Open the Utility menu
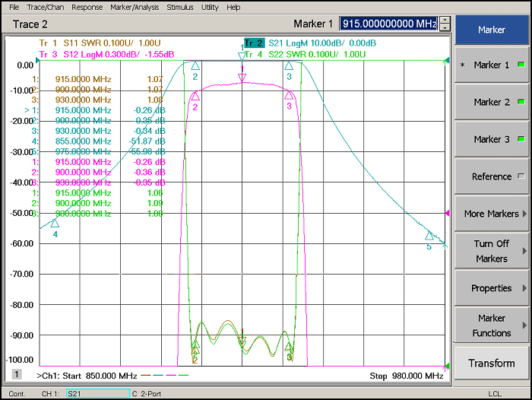Image resolution: width=532 pixels, height=400 pixels. [210, 7]
